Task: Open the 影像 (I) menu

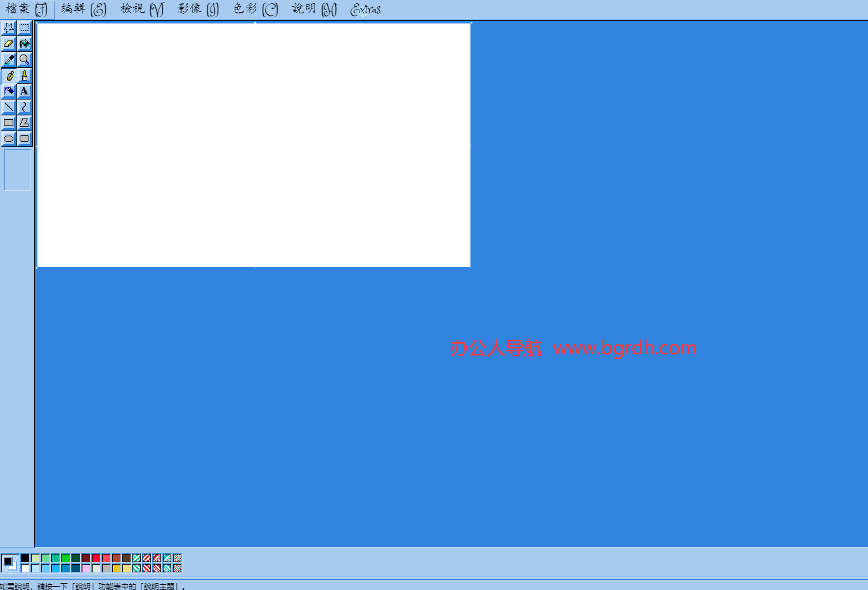Action: coord(198,10)
